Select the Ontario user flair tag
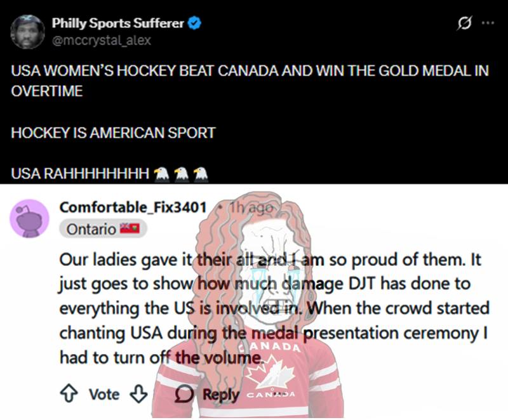This screenshot has height=420, width=508. (x=103, y=229)
